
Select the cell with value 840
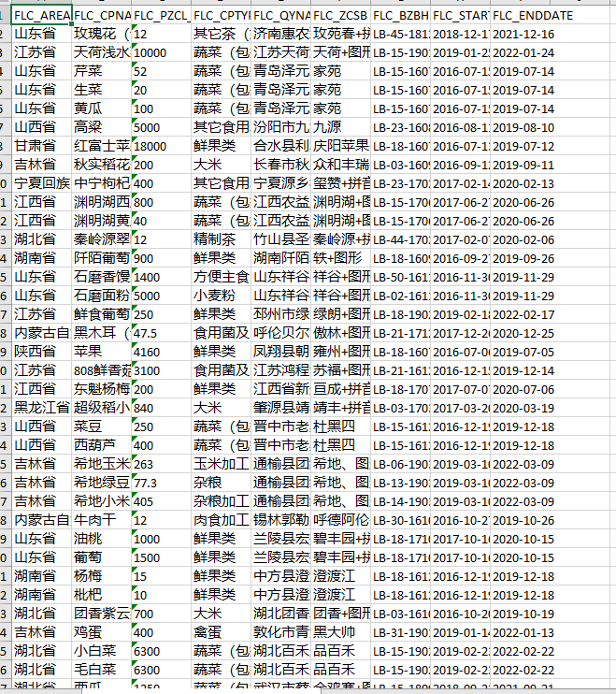pos(162,408)
